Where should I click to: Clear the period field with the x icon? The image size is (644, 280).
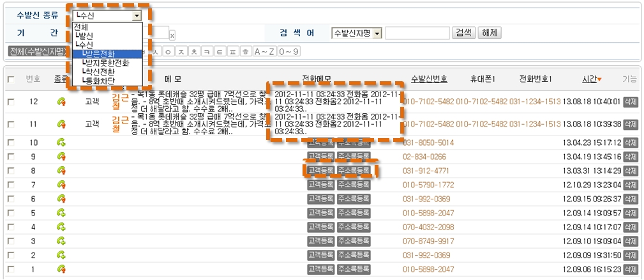[172, 35]
